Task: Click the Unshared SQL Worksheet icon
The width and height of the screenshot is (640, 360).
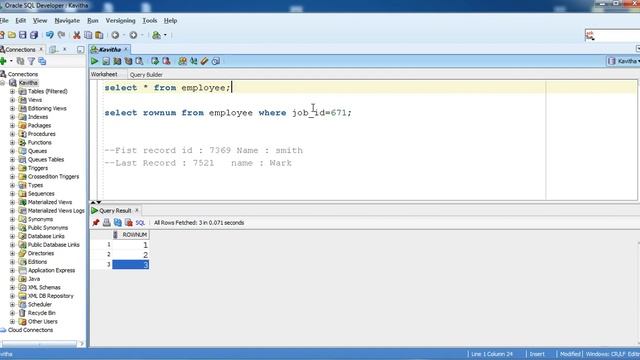Action: [182, 61]
